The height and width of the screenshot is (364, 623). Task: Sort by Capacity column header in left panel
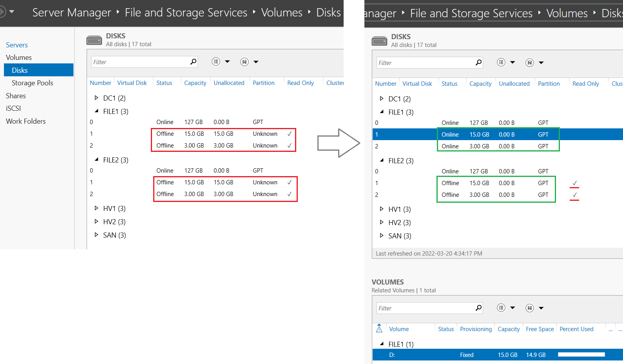tap(195, 83)
